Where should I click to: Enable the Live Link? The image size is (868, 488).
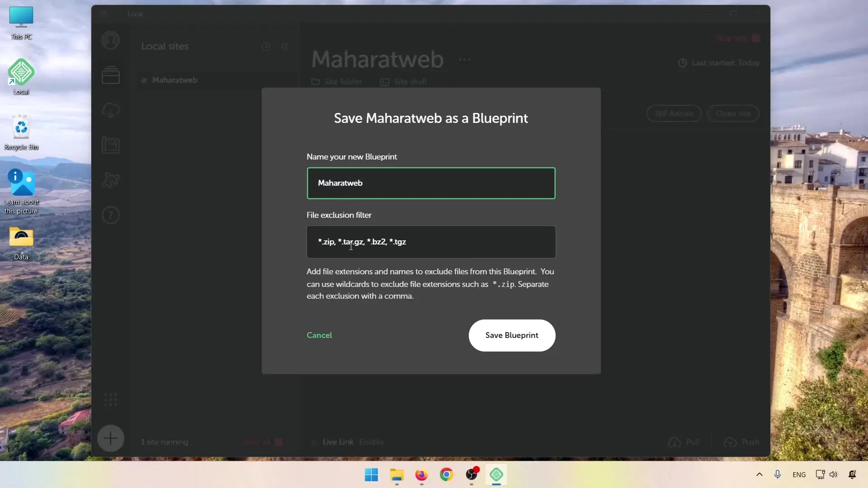(x=372, y=442)
